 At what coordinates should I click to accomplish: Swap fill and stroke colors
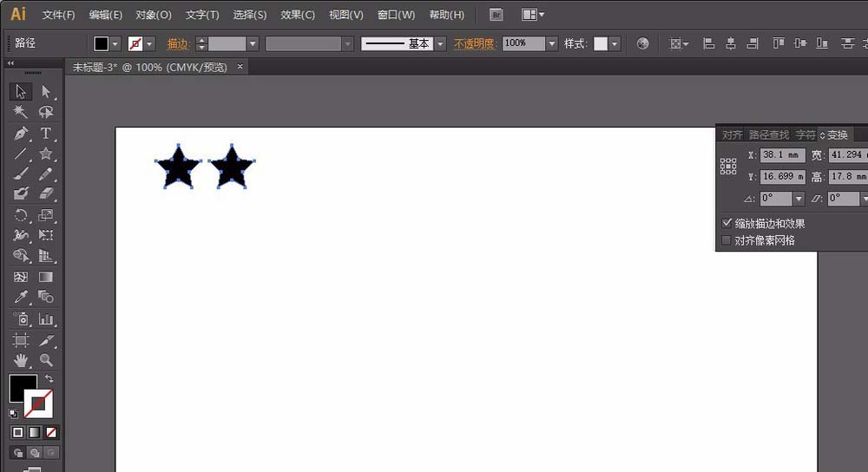[49, 379]
